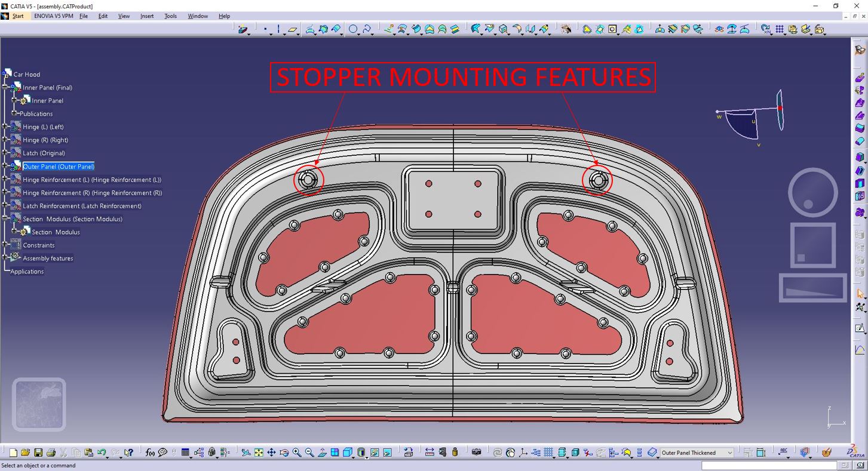The height and width of the screenshot is (471, 868).
Task: Click the Rectangular Pattern grid icon
Action: point(780,29)
